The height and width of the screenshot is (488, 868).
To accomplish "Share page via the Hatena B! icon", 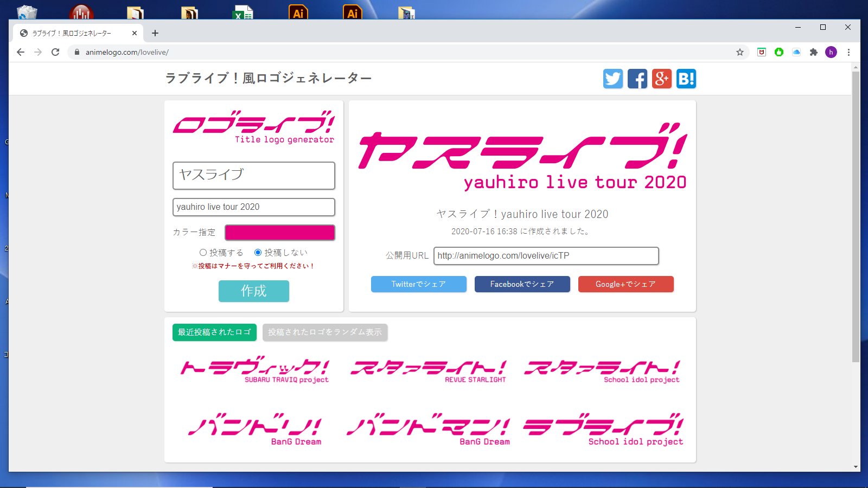I will pos(686,79).
